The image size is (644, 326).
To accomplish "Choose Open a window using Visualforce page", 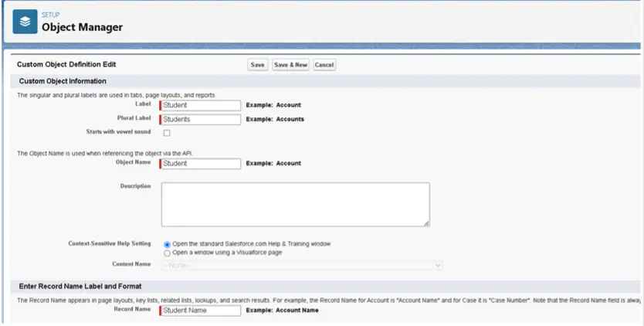I will [x=168, y=253].
